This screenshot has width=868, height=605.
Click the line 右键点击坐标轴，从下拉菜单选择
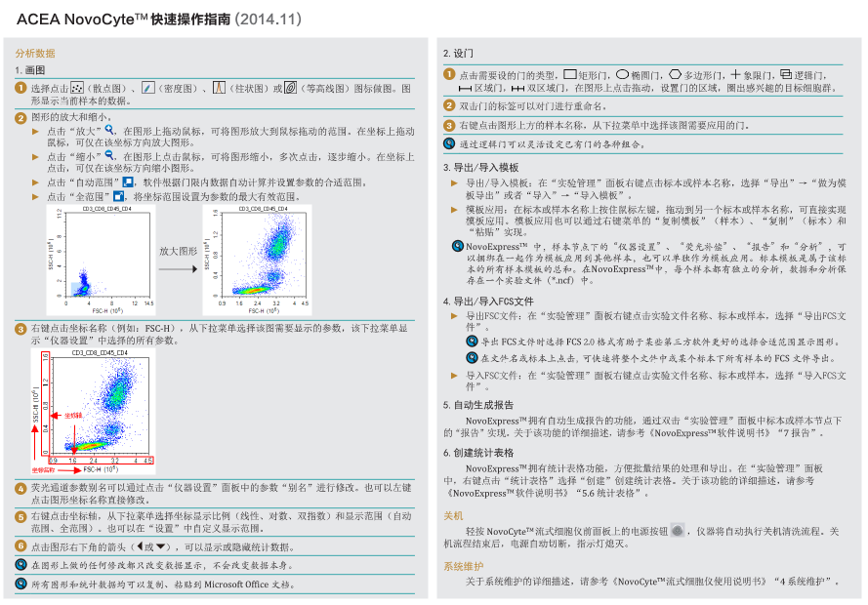(x=222, y=521)
